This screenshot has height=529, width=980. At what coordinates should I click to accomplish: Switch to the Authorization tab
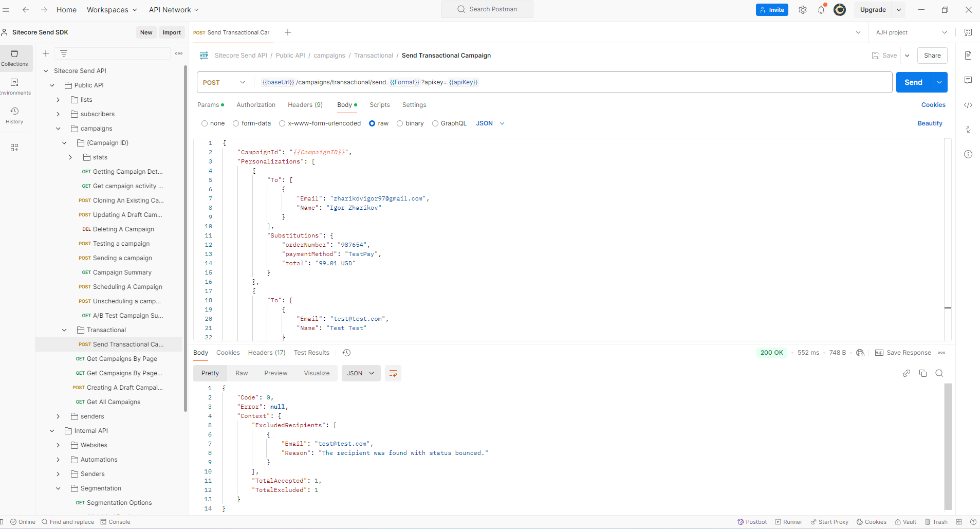pos(256,105)
